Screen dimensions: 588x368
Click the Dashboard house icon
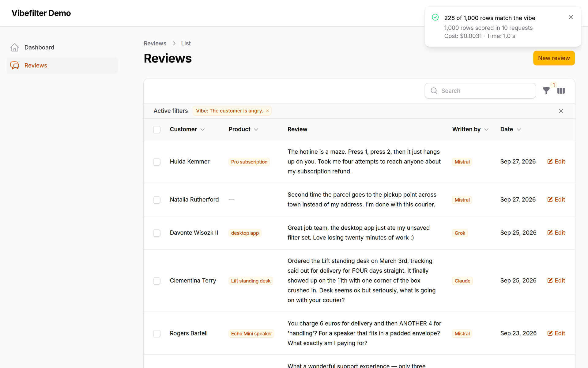(15, 48)
